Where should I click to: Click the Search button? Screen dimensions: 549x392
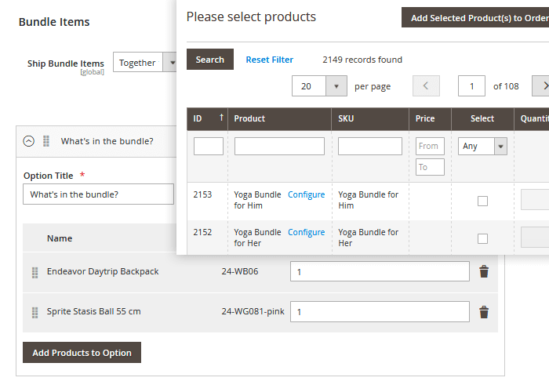click(x=210, y=59)
